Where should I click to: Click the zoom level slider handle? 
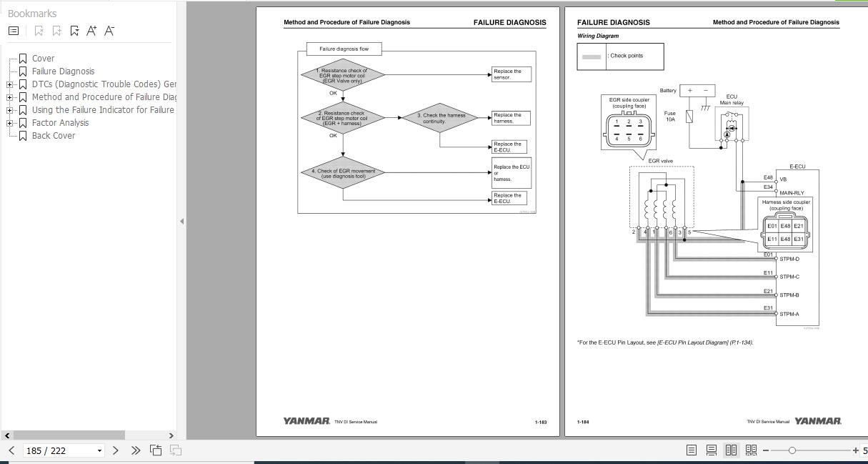pos(792,450)
